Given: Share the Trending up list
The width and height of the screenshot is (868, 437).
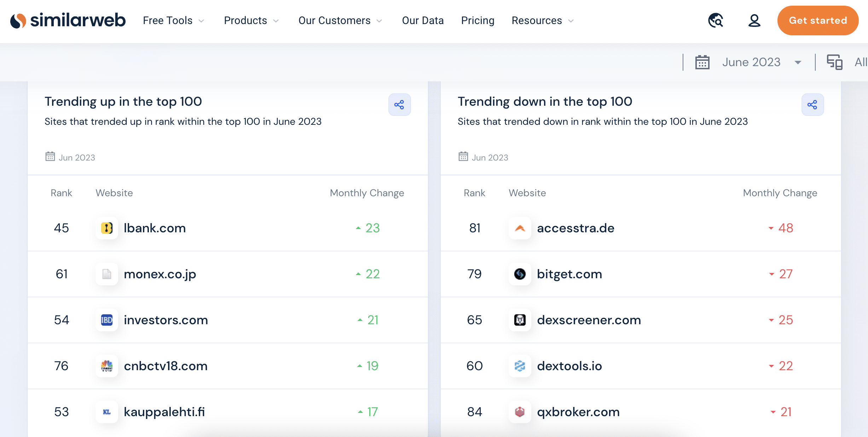Looking at the screenshot, I should click(x=399, y=105).
